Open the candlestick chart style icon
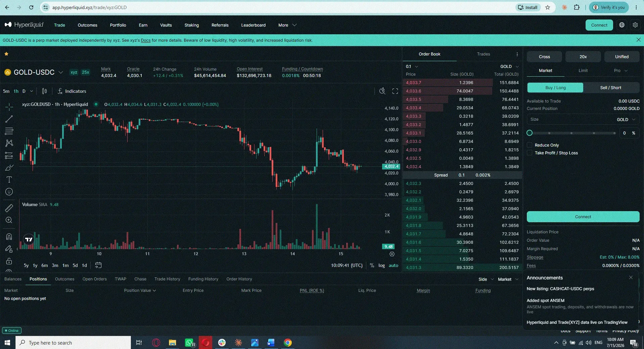644x349 pixels. pyautogui.click(x=44, y=91)
